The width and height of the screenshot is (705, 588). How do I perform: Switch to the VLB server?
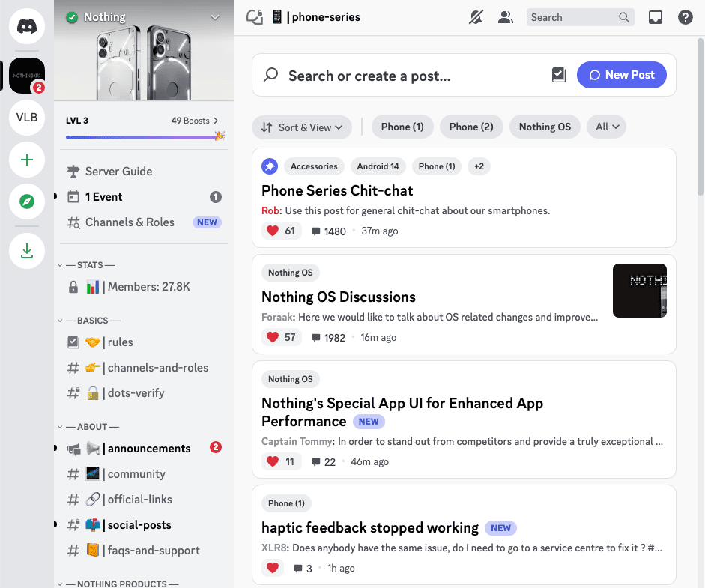[27, 118]
